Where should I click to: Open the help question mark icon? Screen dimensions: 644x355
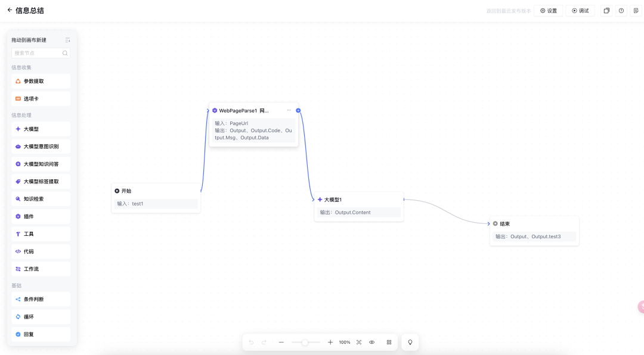click(621, 11)
